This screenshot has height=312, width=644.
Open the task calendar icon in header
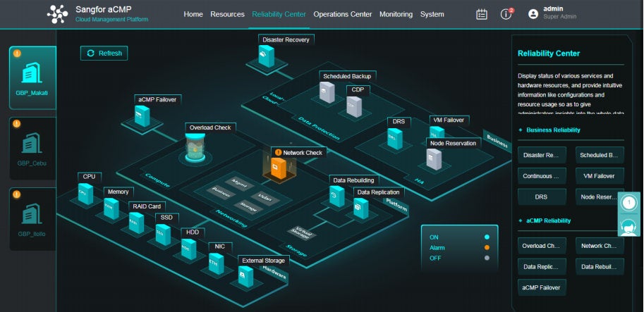tap(481, 14)
